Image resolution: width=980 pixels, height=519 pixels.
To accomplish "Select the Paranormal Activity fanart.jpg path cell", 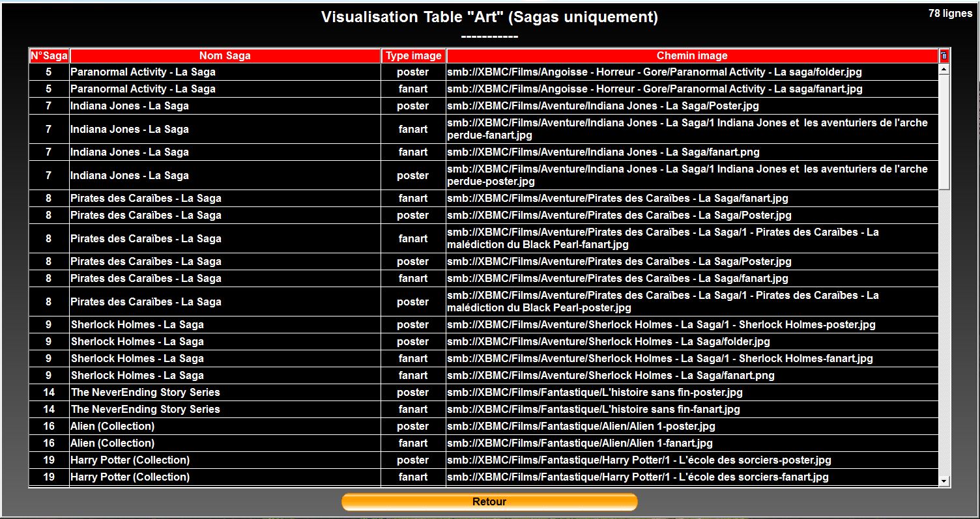I will point(692,89).
